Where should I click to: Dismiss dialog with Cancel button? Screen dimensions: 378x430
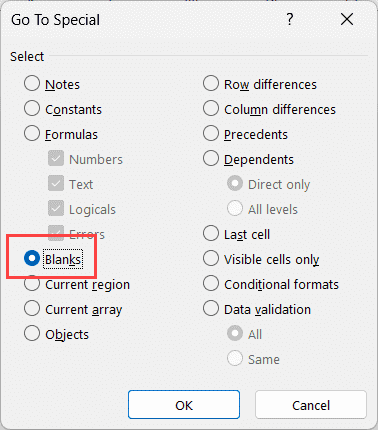pos(311,405)
